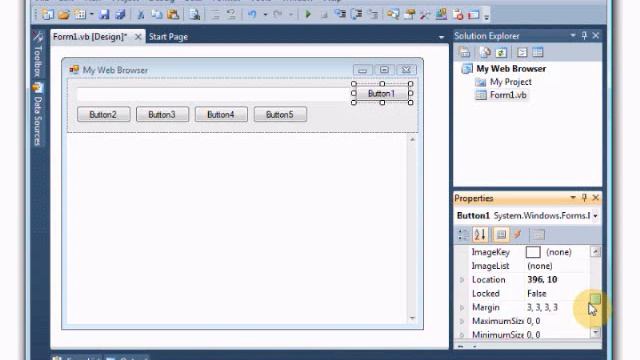The height and width of the screenshot is (360, 640).
Task: Click the green Start Debugging icon
Action: 308,15
